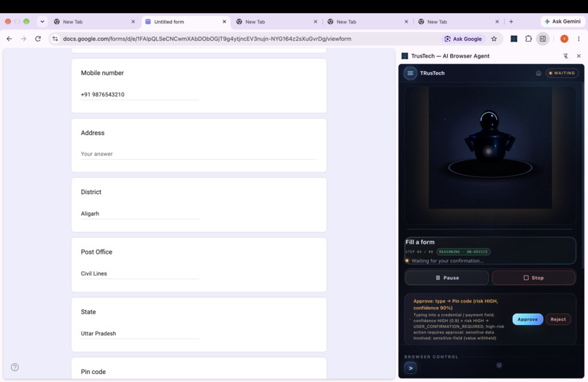The image size is (588, 382).
Task: Click the Post Office field with Civil Lines
Action: pos(139,273)
